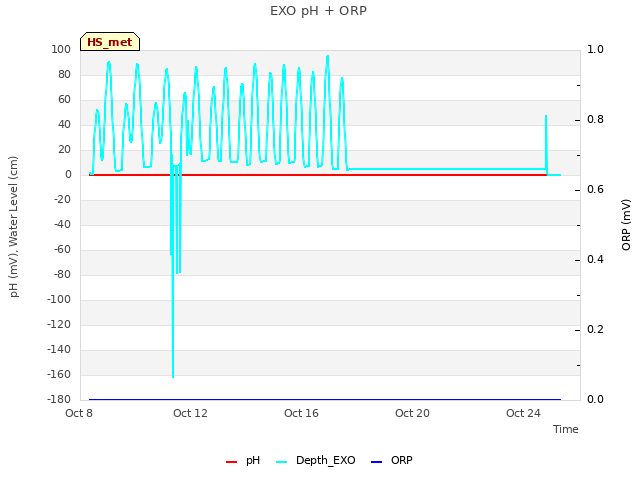
Task: Click the 0.0 right axis tick label
Action: [595, 399]
